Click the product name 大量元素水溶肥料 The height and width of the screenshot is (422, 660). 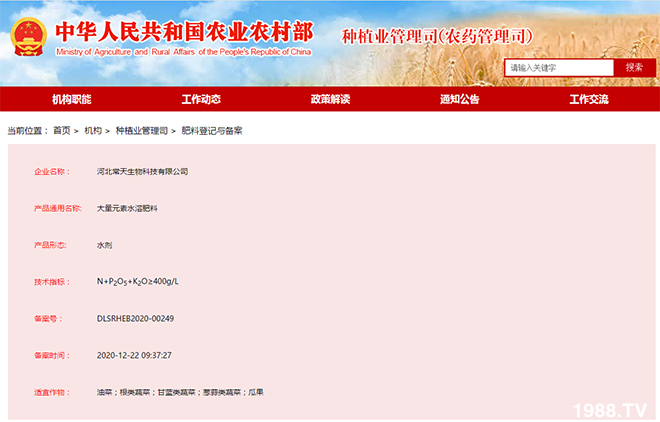127,208
